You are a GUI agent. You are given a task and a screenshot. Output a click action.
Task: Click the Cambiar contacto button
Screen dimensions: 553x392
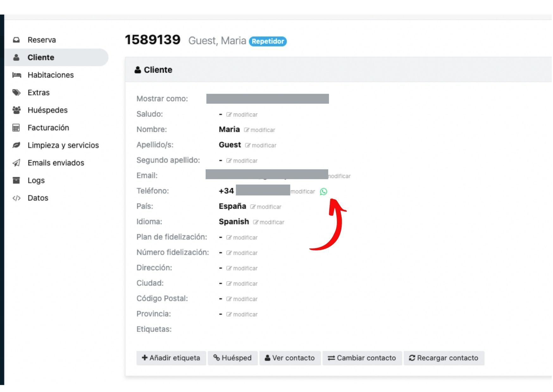pyautogui.click(x=362, y=358)
